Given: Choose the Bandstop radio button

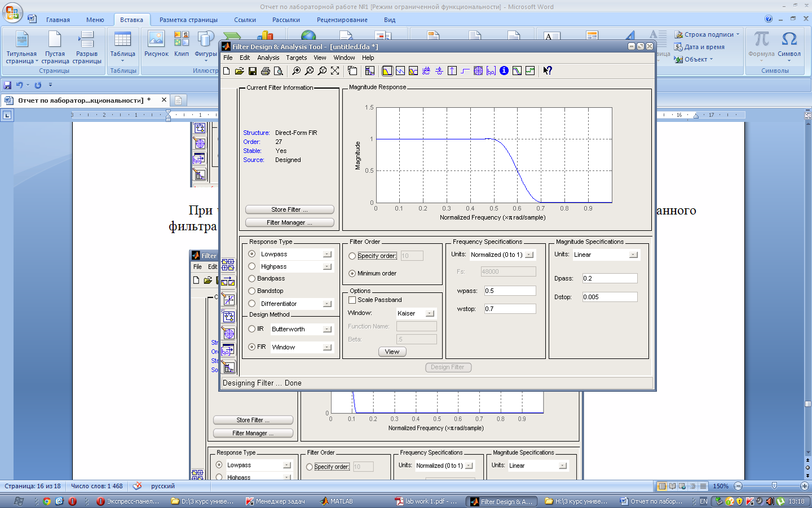Looking at the screenshot, I should click(x=252, y=291).
